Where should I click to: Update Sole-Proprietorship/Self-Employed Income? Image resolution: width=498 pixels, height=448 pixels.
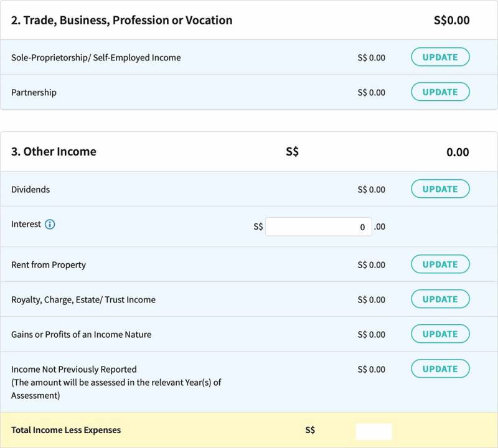pos(439,57)
